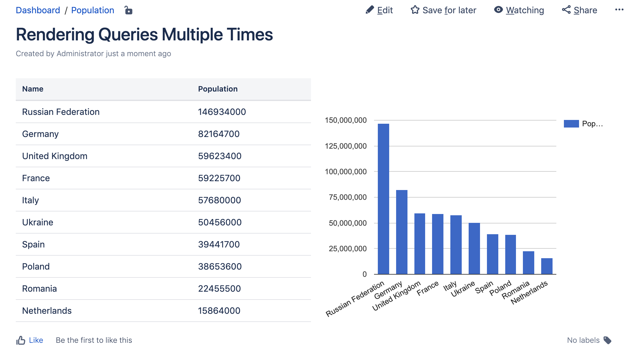Click the Germany bar in the chart

(x=402, y=232)
